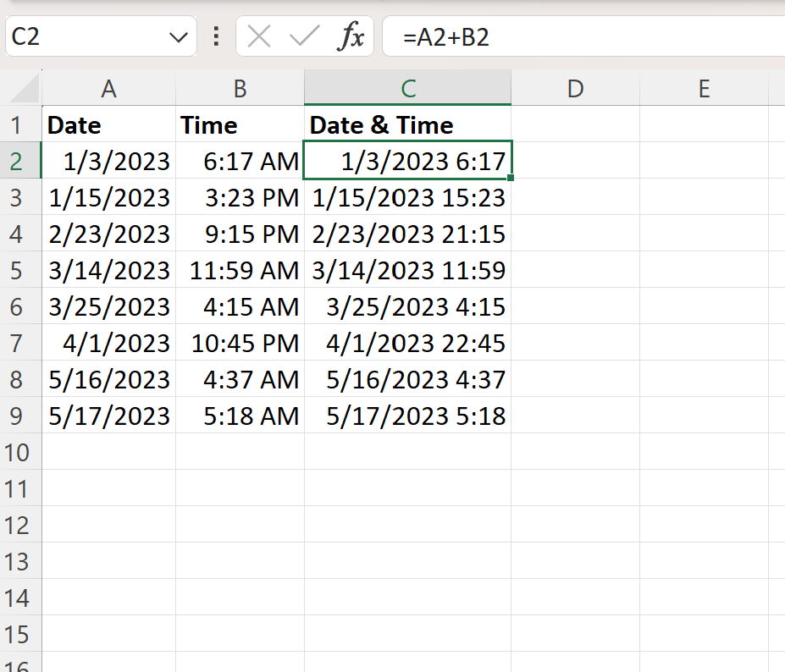Cancel the formula entry with X icon
The width and height of the screenshot is (785, 672).
point(259,36)
